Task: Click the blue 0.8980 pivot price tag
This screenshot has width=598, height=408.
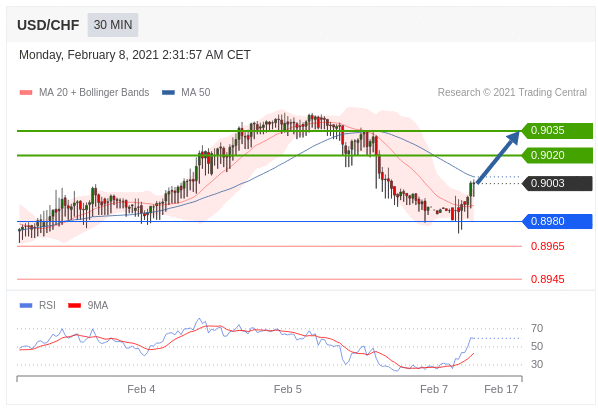Action: click(557, 222)
